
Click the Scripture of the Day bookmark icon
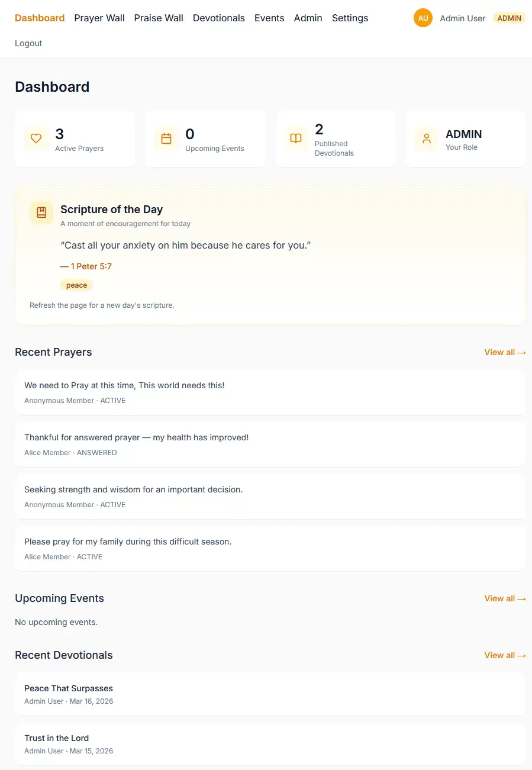[41, 212]
